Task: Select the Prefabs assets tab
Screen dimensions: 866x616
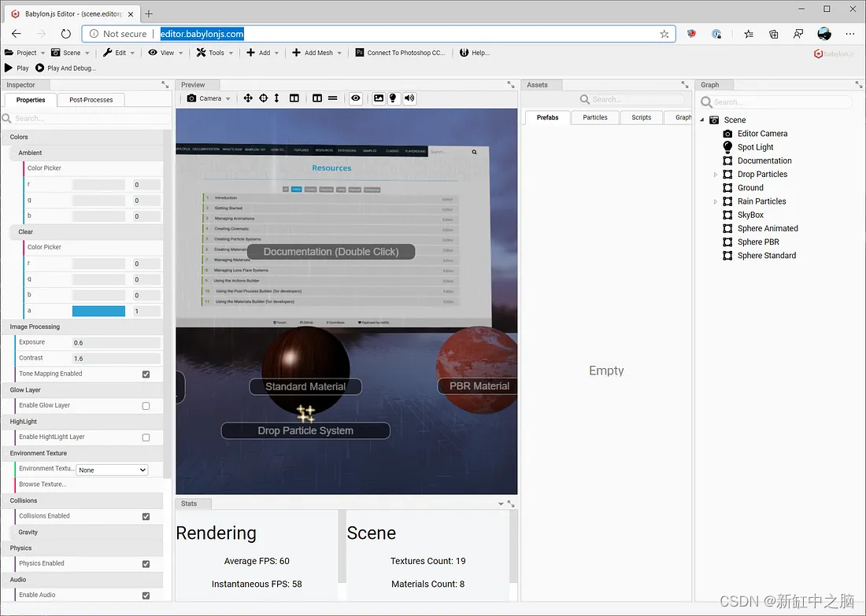Action: pyautogui.click(x=547, y=117)
